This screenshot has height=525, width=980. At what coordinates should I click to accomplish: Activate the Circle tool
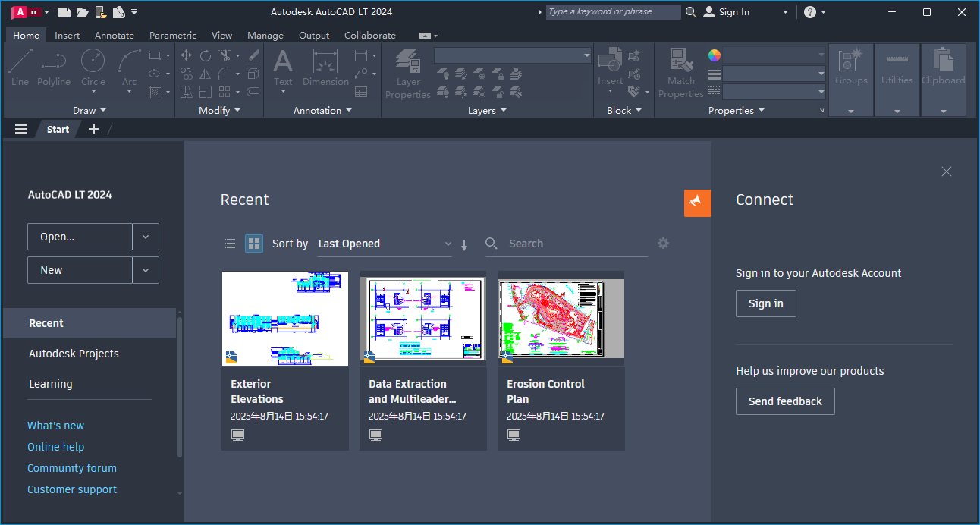[93, 68]
